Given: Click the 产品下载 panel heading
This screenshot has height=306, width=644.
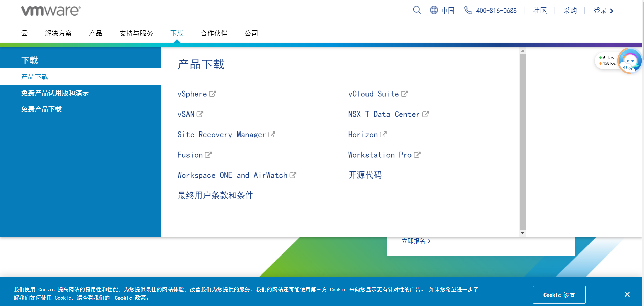Looking at the screenshot, I should 201,64.
